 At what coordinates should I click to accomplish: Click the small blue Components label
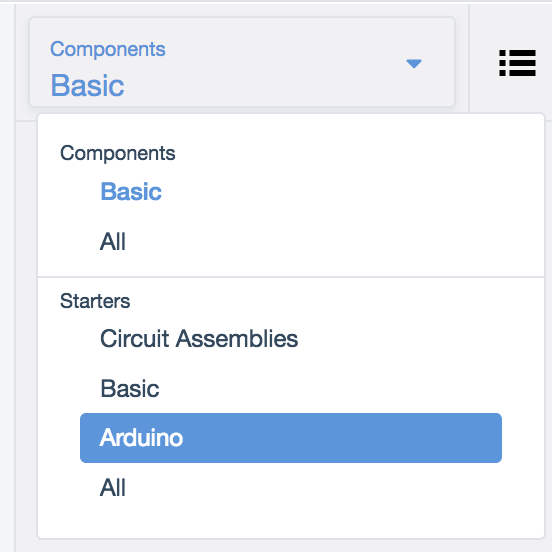(108, 49)
